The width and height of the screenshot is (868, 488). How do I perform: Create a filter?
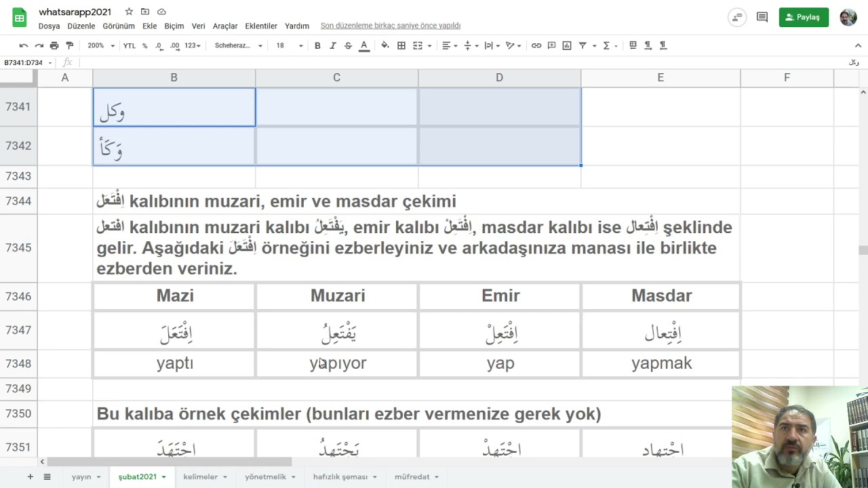[582, 45]
